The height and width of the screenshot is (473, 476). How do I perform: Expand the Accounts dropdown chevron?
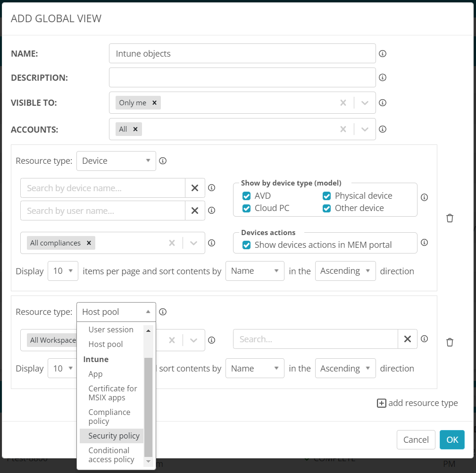365,129
